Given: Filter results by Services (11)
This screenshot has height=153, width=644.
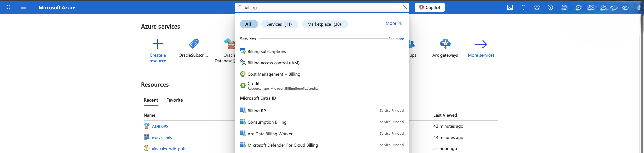Looking at the screenshot, I should click(x=279, y=24).
